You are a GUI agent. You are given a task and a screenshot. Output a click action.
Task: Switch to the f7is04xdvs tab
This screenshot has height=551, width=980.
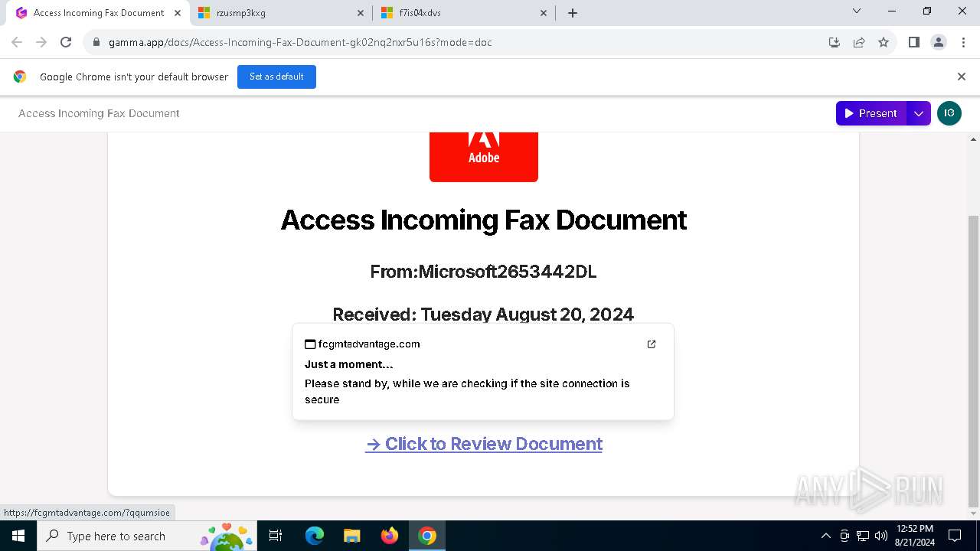click(x=465, y=13)
